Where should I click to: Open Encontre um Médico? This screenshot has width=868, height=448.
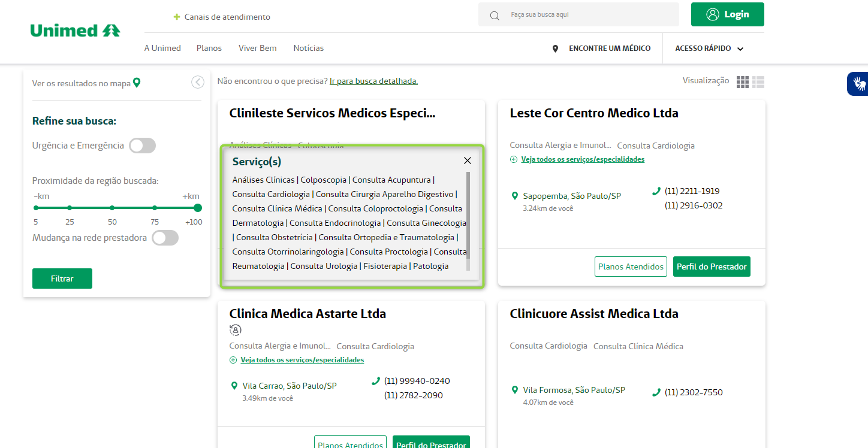(x=610, y=49)
